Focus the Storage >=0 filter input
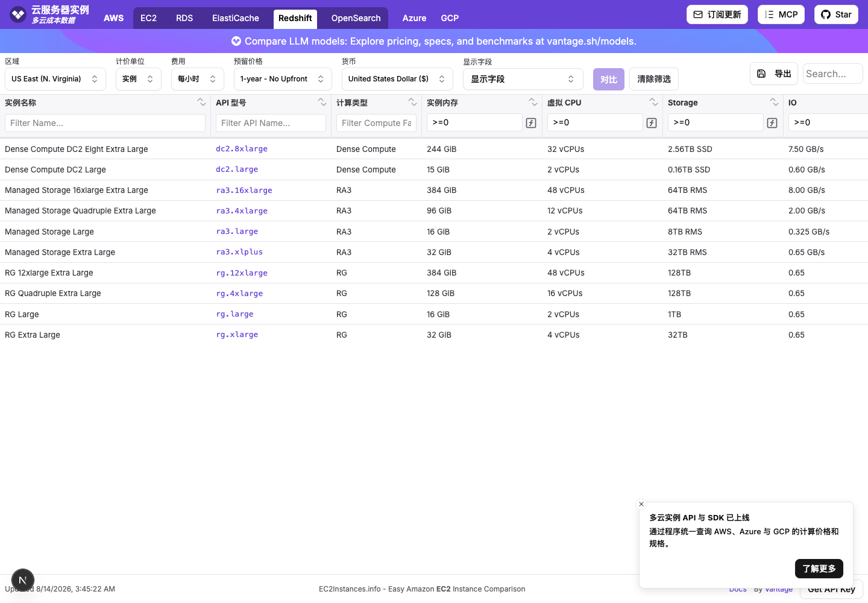Viewport: 868px width, 603px height. (x=715, y=122)
